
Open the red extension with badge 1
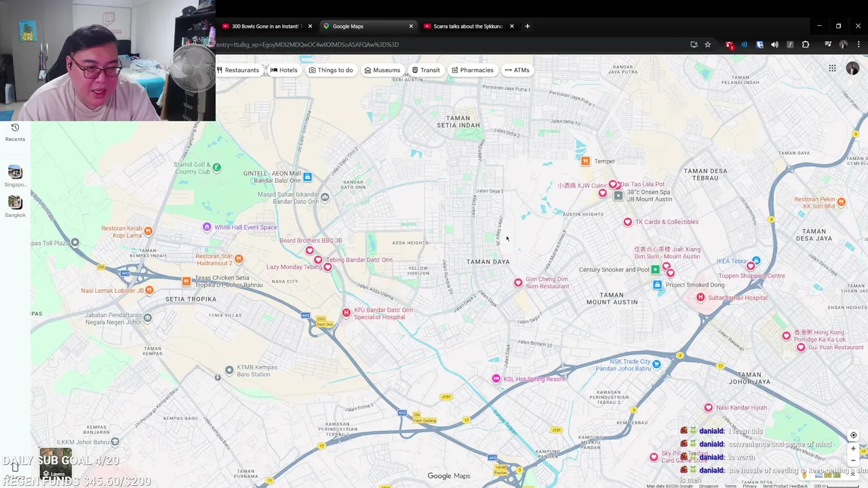(730, 45)
